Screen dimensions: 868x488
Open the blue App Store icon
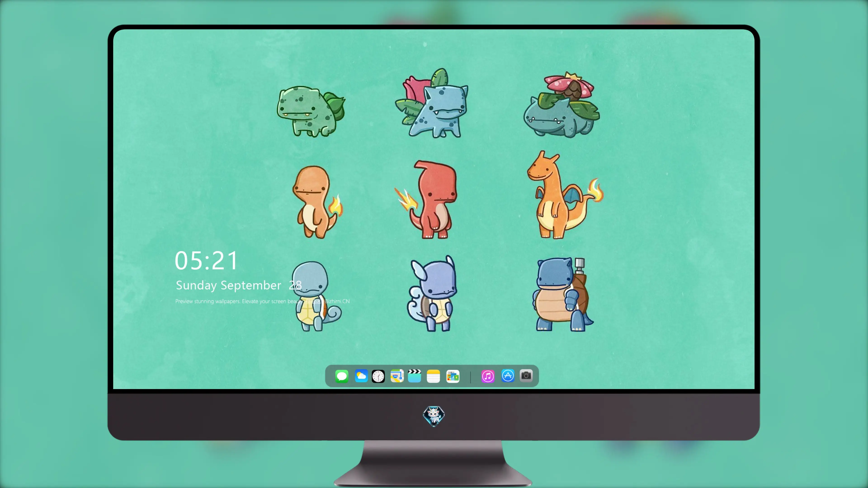coord(508,376)
